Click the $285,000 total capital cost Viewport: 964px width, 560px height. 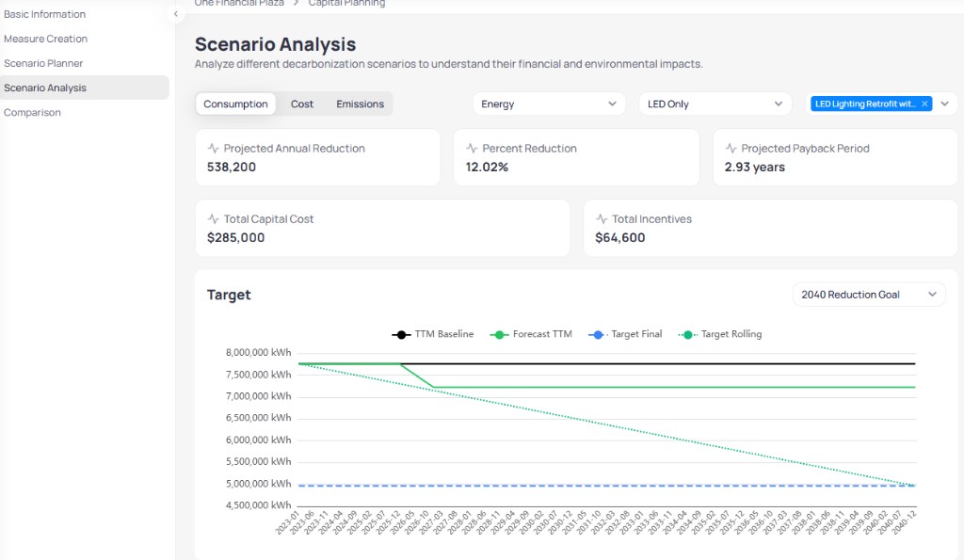tap(235, 238)
